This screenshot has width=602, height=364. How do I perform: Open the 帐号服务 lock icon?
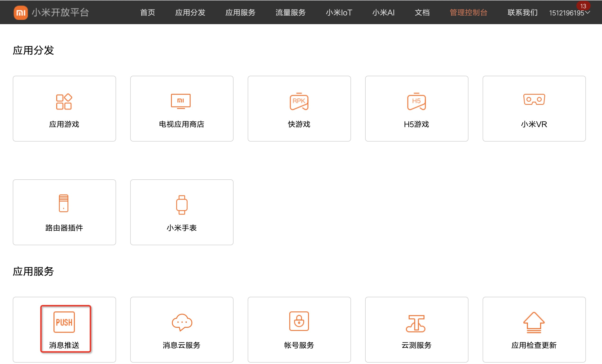pyautogui.click(x=299, y=321)
